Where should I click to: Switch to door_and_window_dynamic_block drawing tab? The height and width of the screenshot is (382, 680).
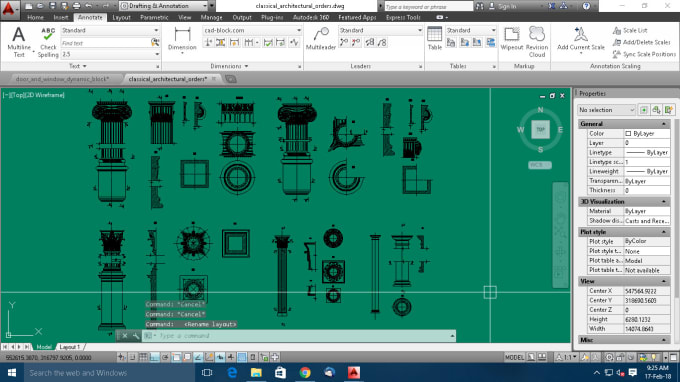tap(62, 79)
